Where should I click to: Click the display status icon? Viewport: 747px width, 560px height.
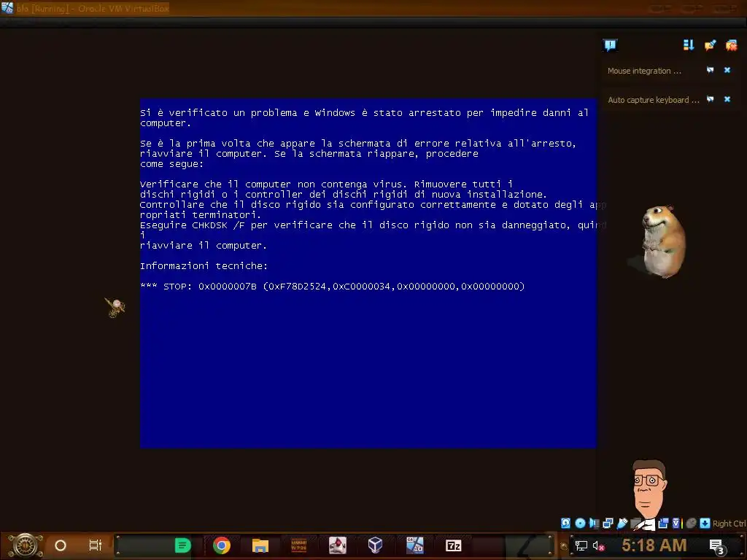click(x=662, y=524)
